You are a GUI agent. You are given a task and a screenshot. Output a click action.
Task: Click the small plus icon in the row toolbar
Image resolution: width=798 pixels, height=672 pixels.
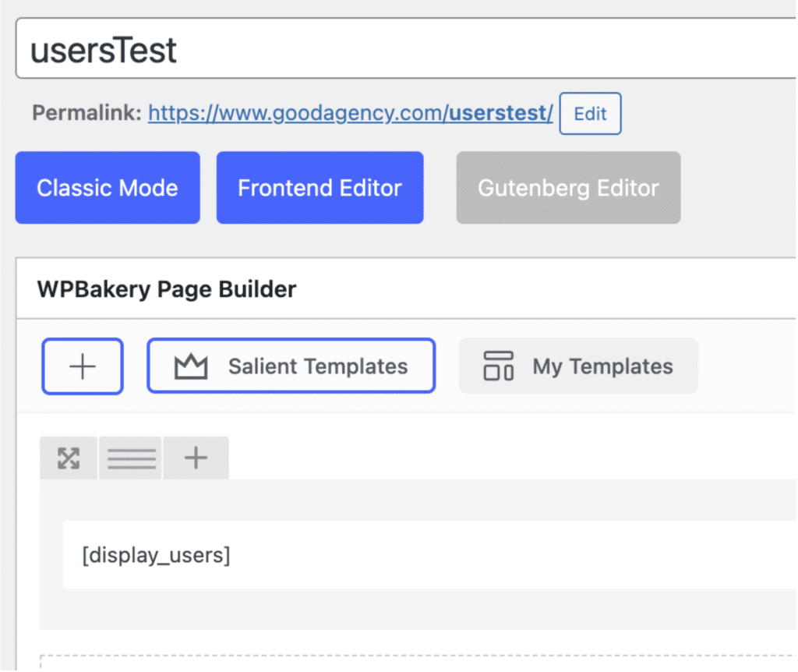click(196, 458)
